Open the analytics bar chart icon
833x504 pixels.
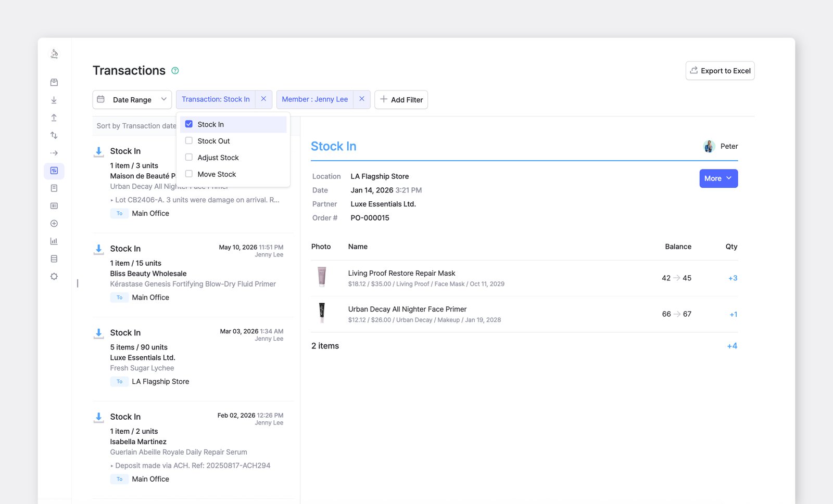54,241
